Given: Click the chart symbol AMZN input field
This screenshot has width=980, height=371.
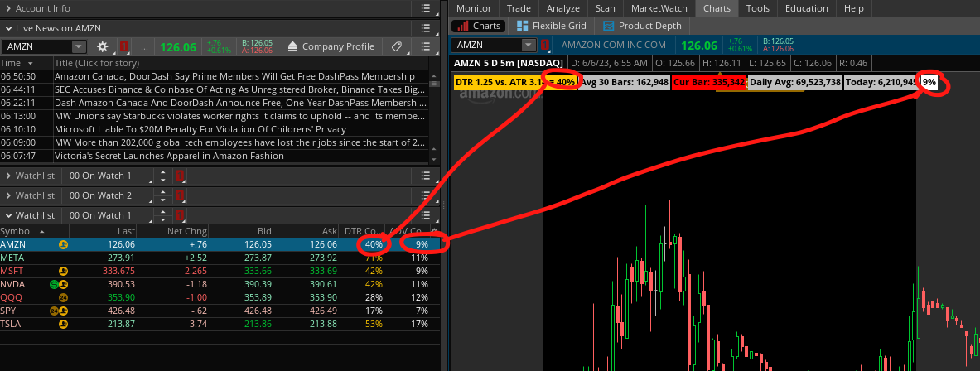Looking at the screenshot, I should [487, 45].
